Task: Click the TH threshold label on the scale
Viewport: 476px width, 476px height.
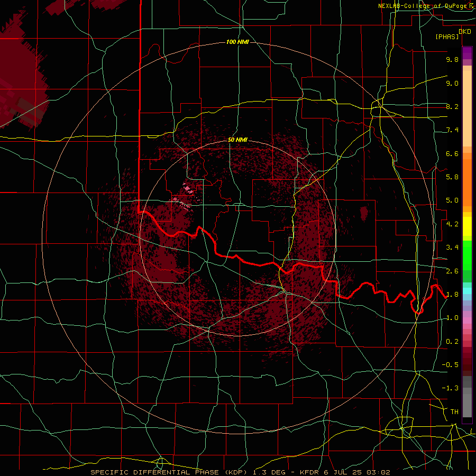Action: (454, 412)
